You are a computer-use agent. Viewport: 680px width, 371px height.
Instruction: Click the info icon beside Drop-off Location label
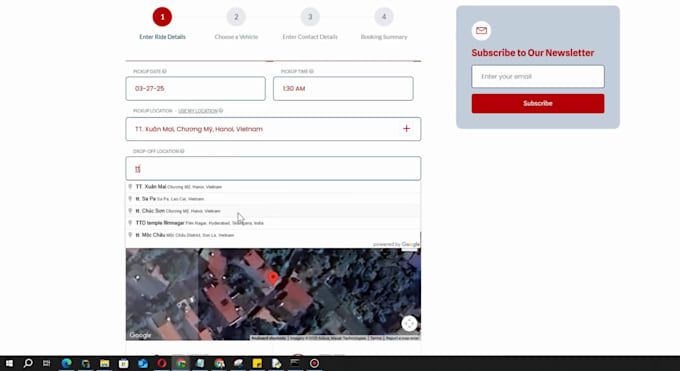tap(182, 151)
